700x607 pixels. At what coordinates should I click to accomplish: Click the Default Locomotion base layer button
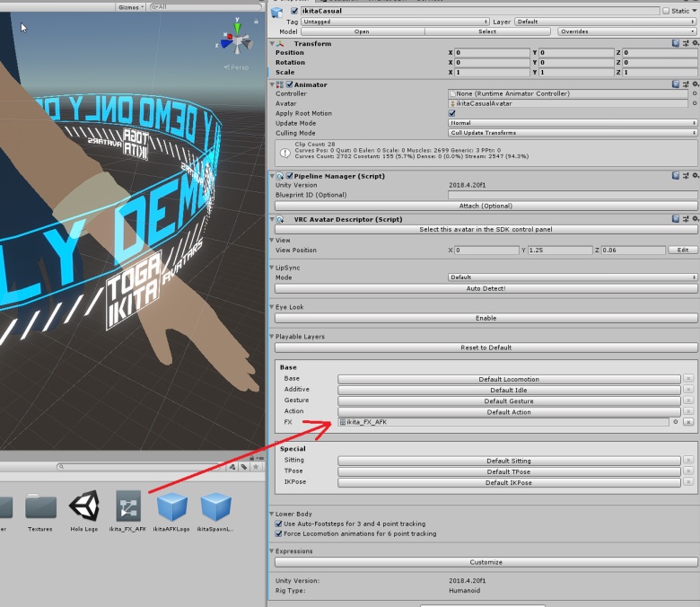[x=509, y=379]
